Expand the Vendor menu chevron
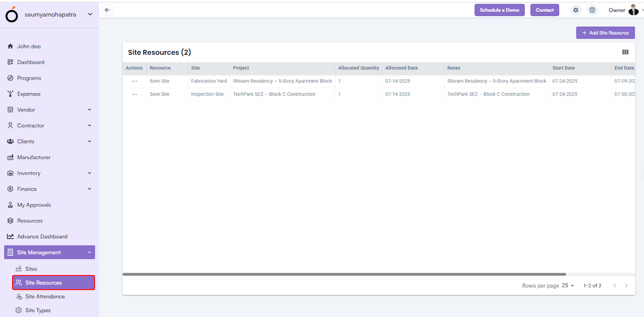Screen dimensions: 644x317 [89, 110]
